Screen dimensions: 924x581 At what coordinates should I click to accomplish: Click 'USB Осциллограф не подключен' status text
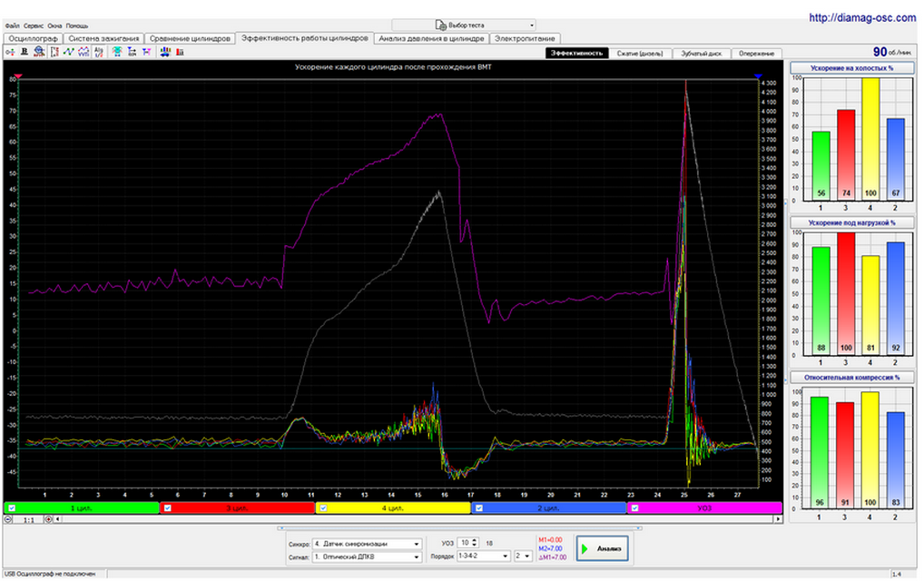pyautogui.click(x=50, y=574)
